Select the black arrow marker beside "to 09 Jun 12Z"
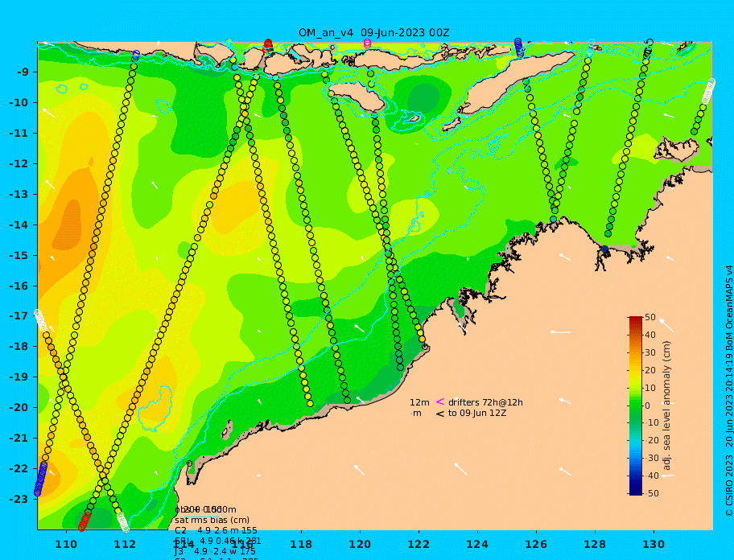 pos(440,414)
